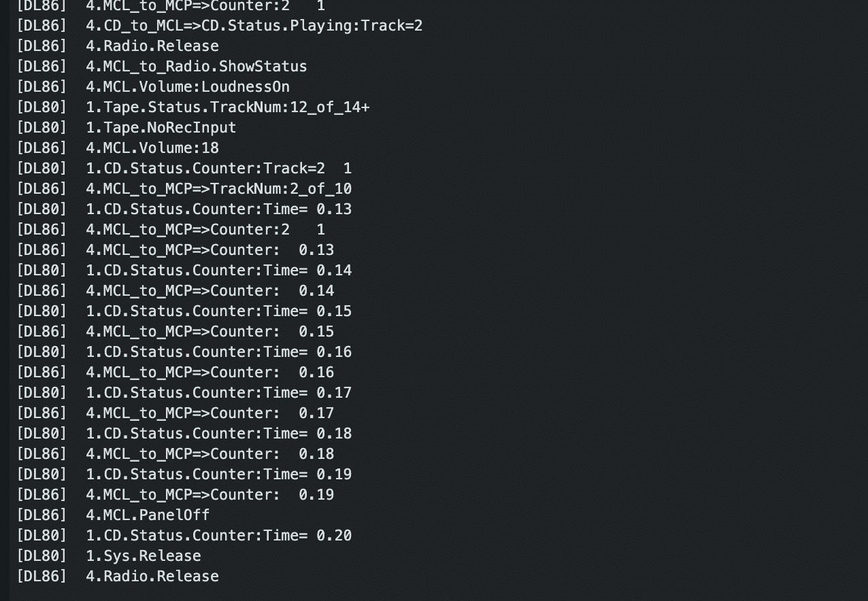868x601 pixels.
Task: Click the CD.Status.Counter:Time= 0.19 line
Action: click(184, 475)
